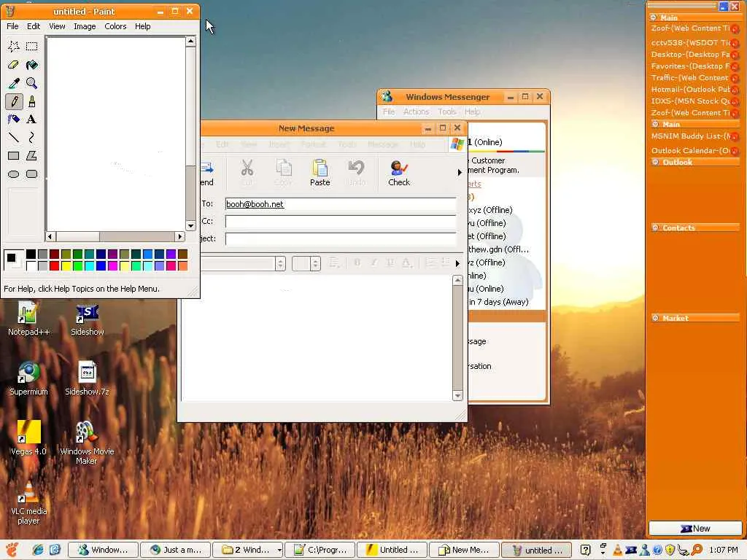
Task: Click the Subject field in New Message
Action: (x=341, y=238)
